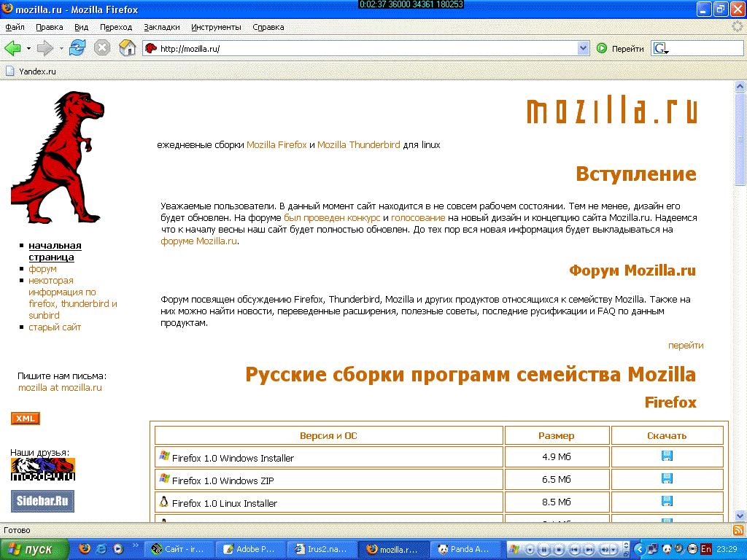Image resolution: width=747 pixels, height=560 pixels.
Task: Click 'Firefox 1.0 Windows Installer' row text
Action: pyautogui.click(x=233, y=458)
